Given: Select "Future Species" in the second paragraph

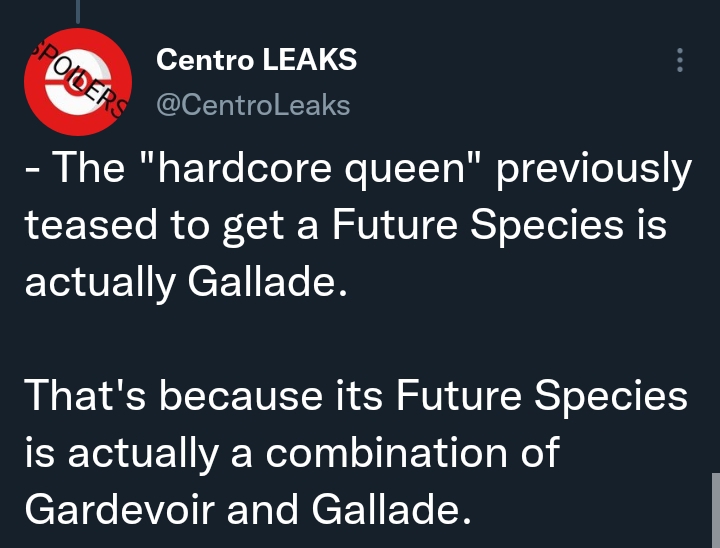Looking at the screenshot, I should [x=542, y=397].
